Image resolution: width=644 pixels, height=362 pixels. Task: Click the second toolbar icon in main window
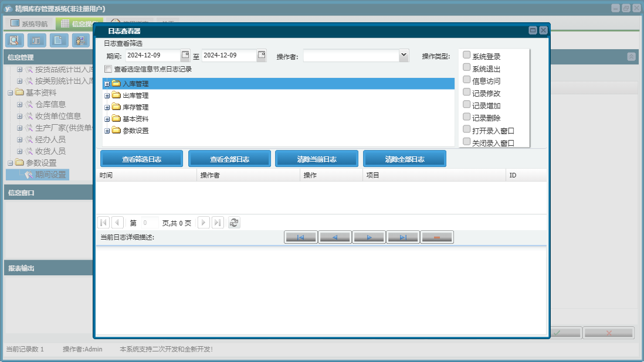pyautogui.click(x=36, y=40)
